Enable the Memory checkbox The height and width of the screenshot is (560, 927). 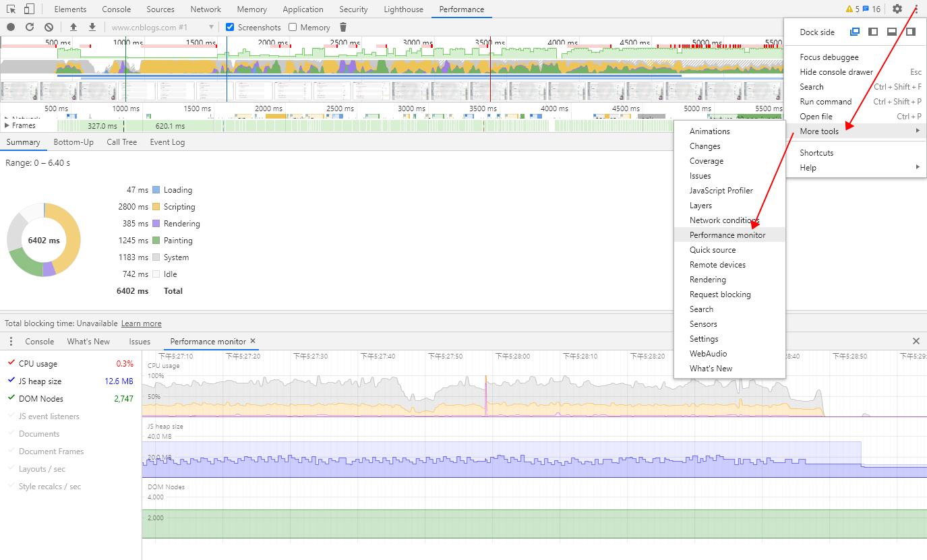click(x=291, y=27)
